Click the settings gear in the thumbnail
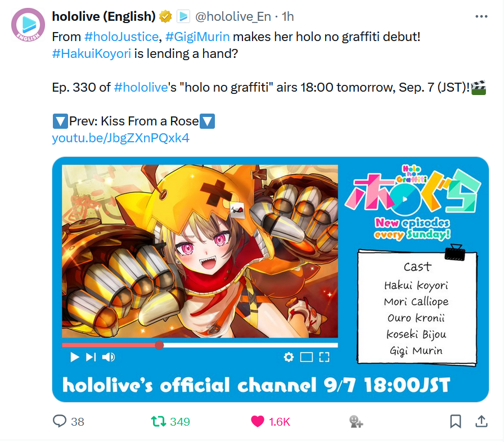Screen dimensions: 504x442 [289, 357]
